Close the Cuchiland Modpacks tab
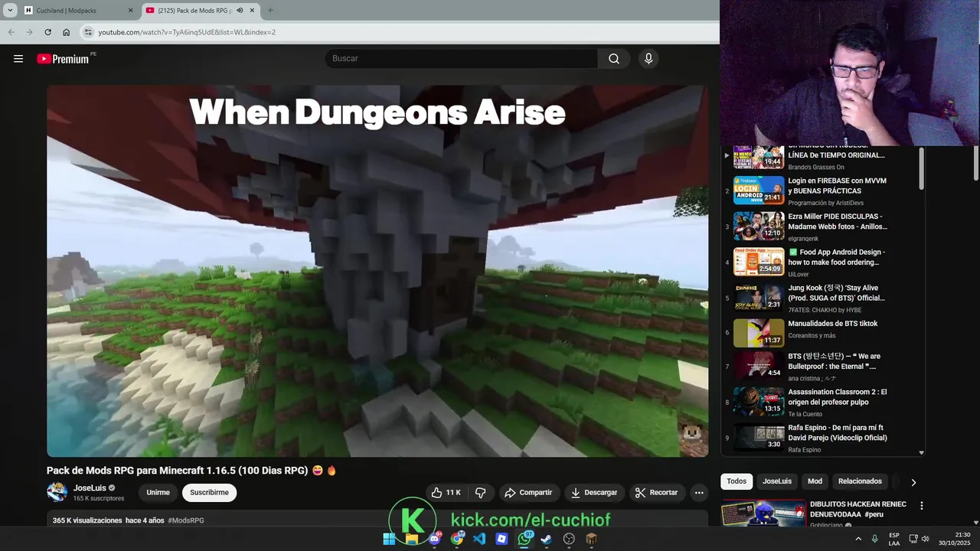The width and height of the screenshot is (980, 551). [130, 11]
